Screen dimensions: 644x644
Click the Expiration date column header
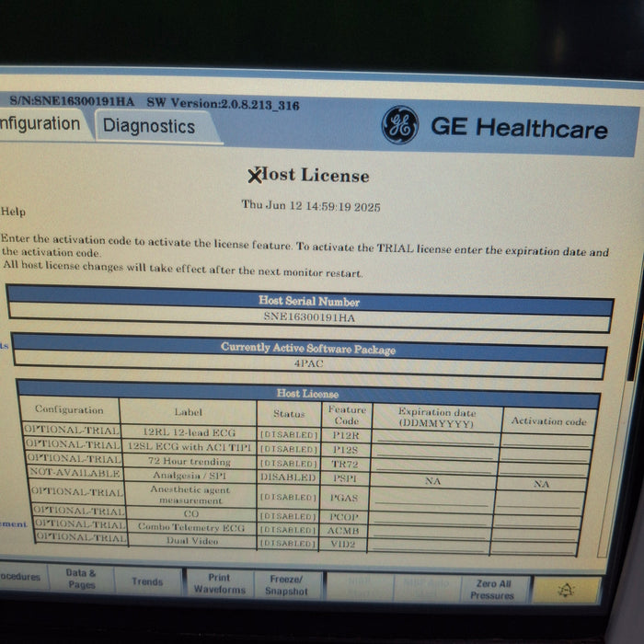tap(437, 418)
